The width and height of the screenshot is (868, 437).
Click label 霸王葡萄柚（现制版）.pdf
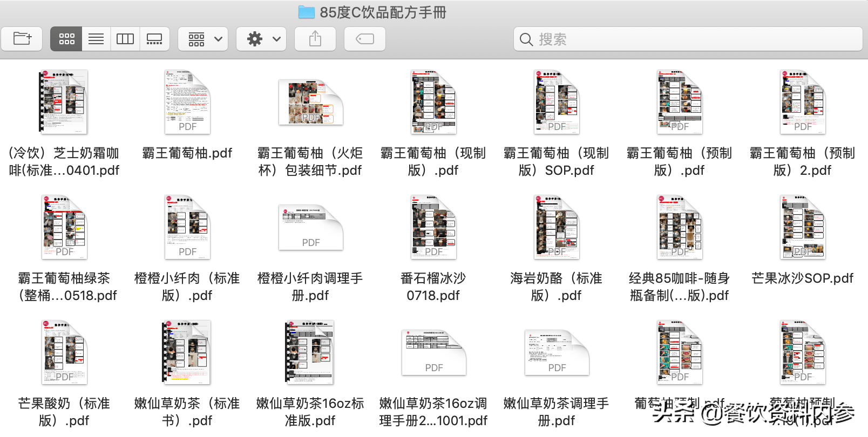pyautogui.click(x=433, y=162)
